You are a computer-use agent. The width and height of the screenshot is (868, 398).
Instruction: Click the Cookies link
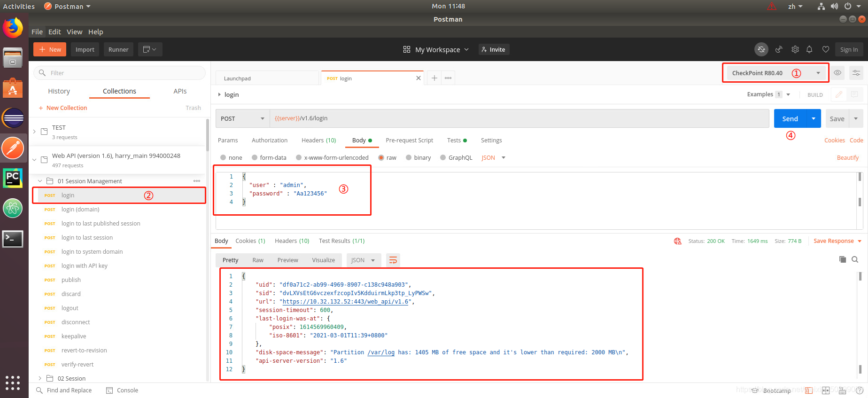835,140
